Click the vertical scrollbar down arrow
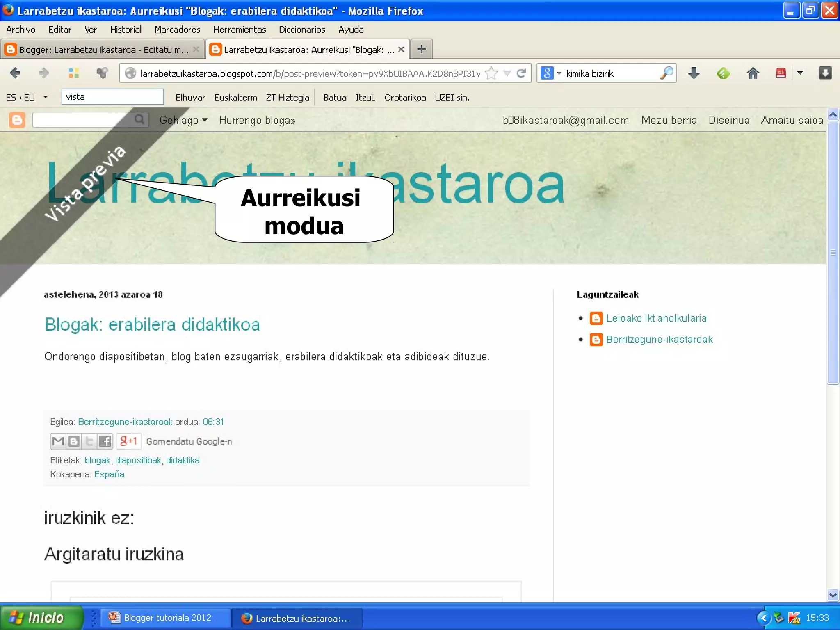Image resolution: width=840 pixels, height=630 pixels. click(x=833, y=595)
